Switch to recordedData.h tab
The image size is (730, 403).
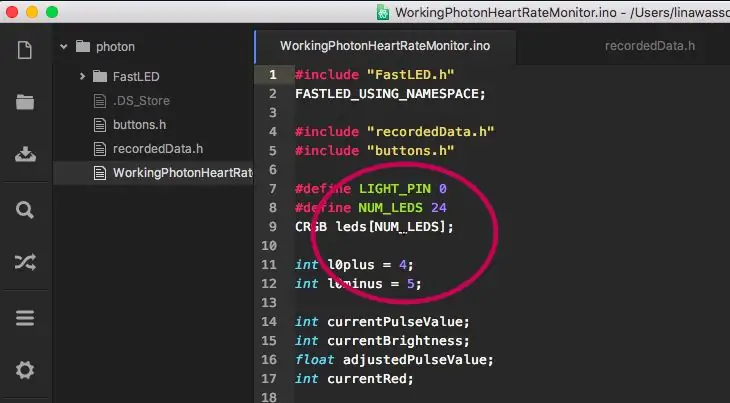pos(650,46)
